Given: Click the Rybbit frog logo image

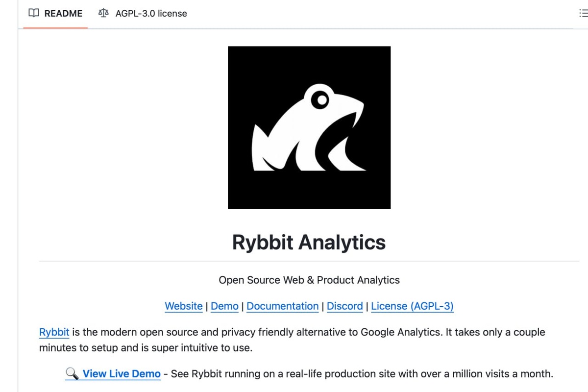Looking at the screenshot, I should click(309, 127).
